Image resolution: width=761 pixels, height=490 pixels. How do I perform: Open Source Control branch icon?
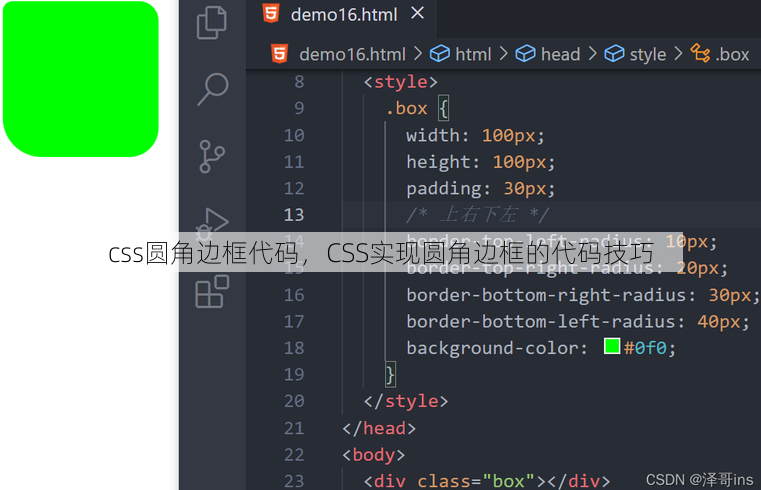point(212,156)
